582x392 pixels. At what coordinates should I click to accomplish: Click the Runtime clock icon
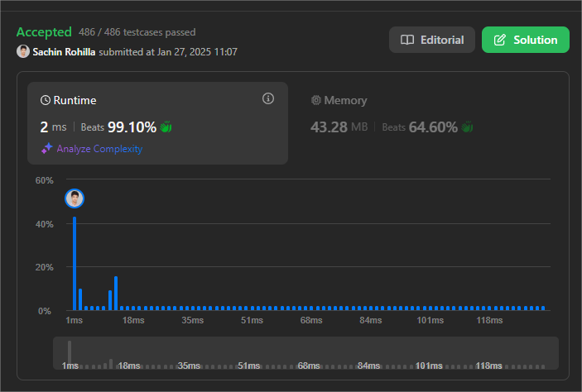point(46,100)
